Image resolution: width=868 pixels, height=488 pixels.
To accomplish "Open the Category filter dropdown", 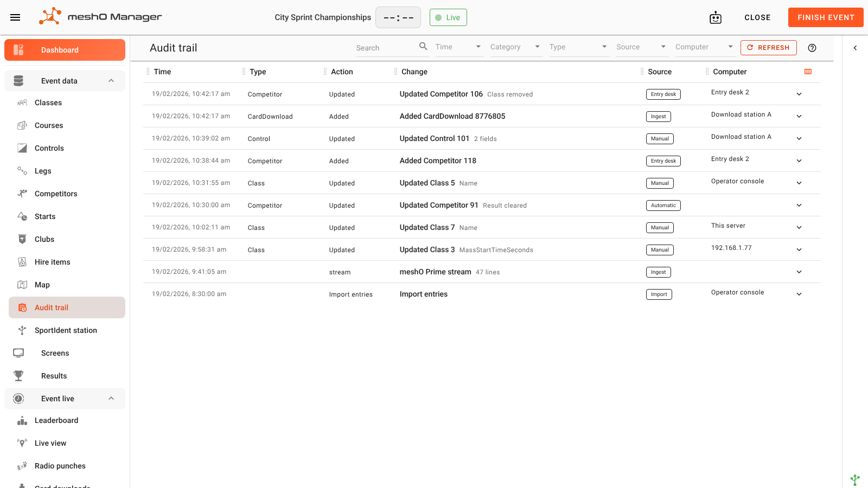I will [515, 47].
